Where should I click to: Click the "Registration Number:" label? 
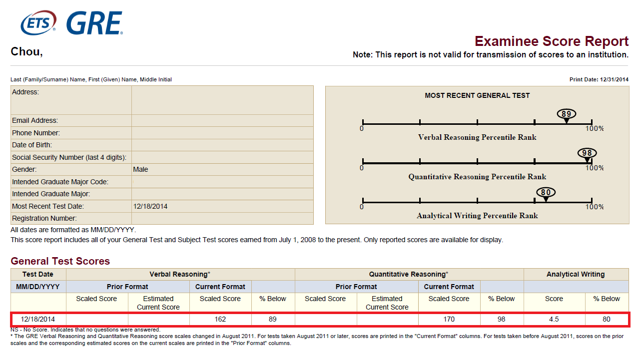(x=44, y=218)
